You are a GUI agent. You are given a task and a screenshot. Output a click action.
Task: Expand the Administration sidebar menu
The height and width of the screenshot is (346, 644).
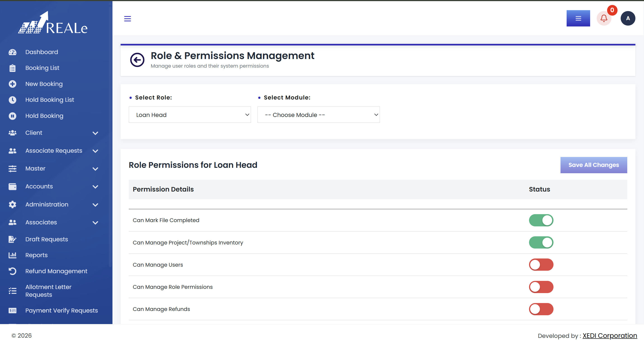(53, 204)
